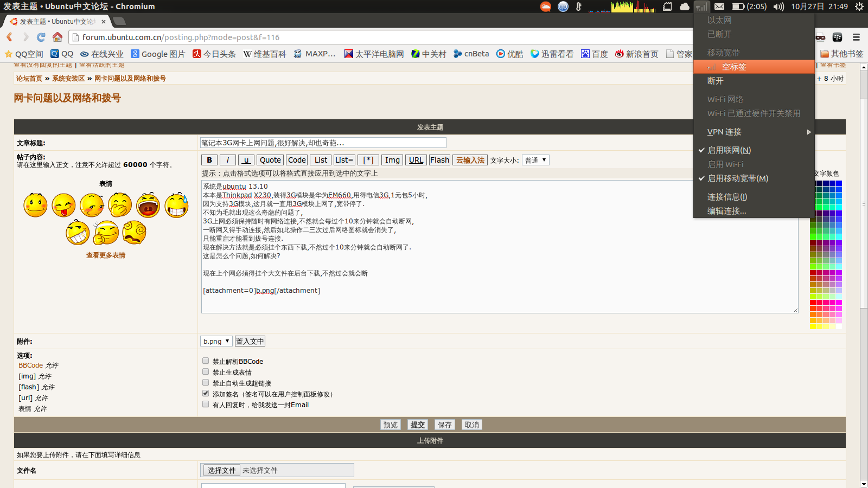Image resolution: width=868 pixels, height=488 pixels.
Task: Open the mail indicator in top panel
Action: (x=719, y=7)
